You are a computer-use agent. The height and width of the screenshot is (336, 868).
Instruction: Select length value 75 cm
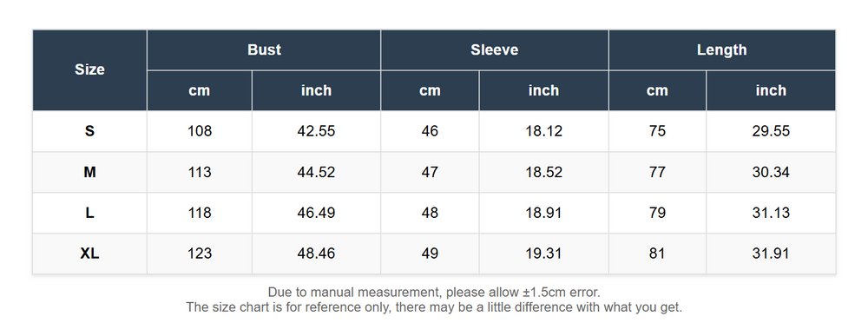[657, 131]
